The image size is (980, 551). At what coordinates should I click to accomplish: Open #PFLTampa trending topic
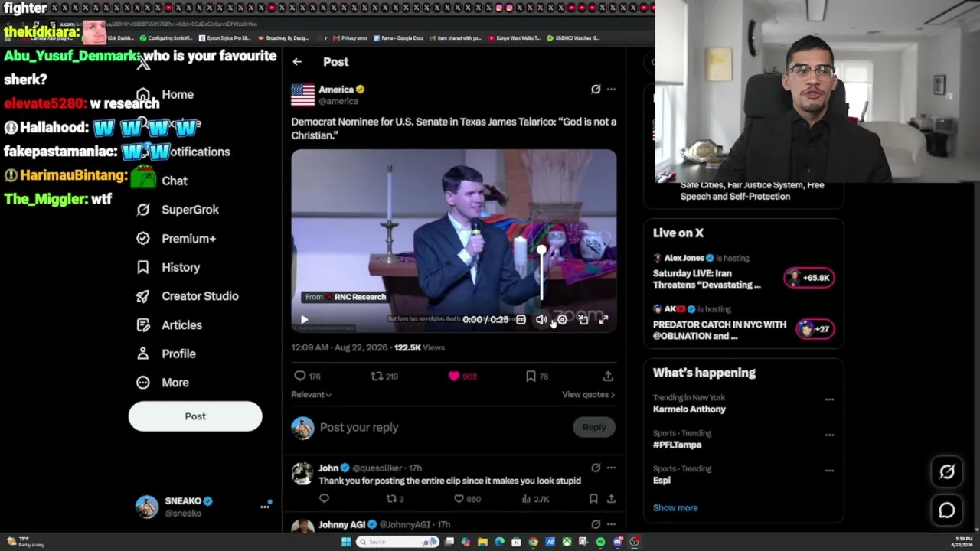point(677,445)
